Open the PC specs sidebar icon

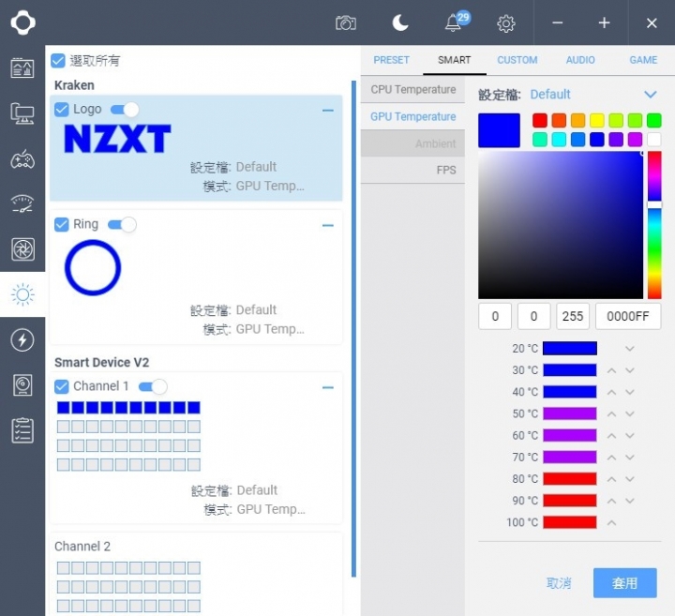pos(22,113)
